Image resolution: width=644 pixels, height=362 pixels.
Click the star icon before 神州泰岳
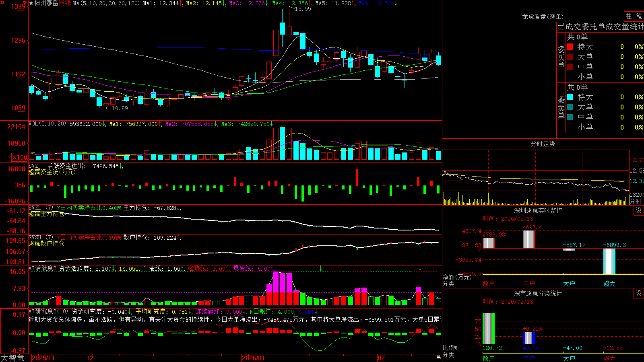[x=31, y=3]
